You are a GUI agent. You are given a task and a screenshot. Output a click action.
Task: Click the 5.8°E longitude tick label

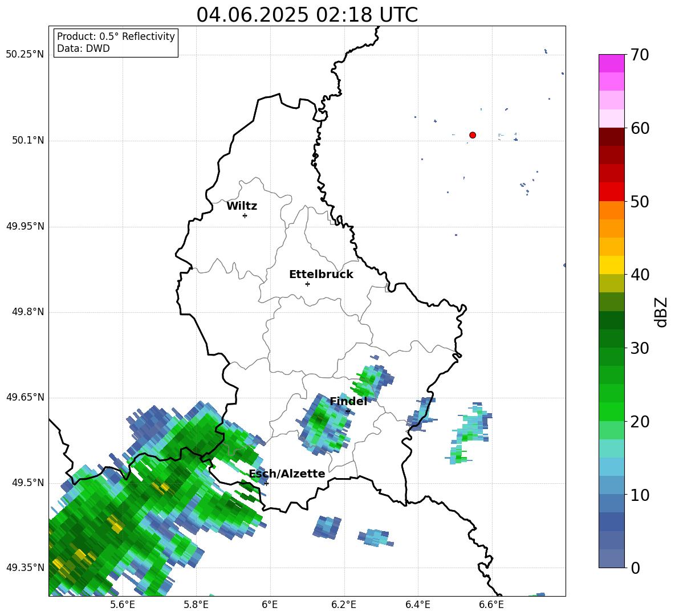196,605
